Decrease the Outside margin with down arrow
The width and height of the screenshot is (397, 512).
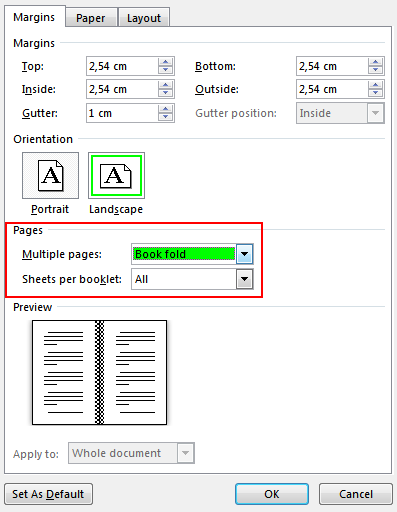(375, 93)
